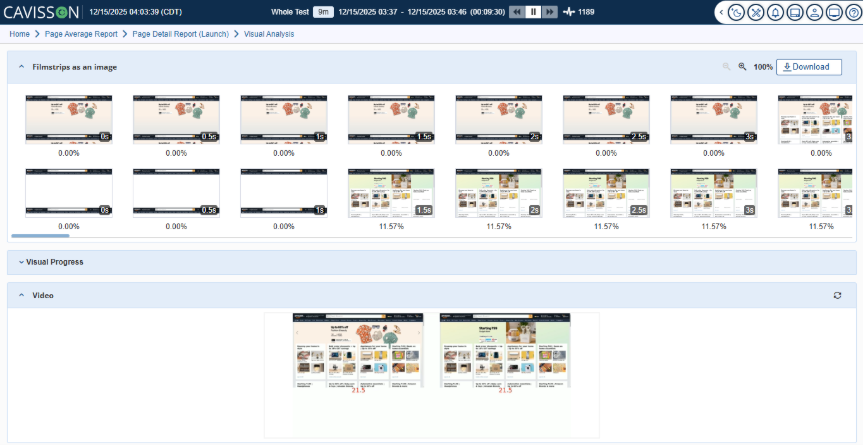Click the pulse activity icon
Viewport: 864px width, 445px height.
[x=569, y=12]
